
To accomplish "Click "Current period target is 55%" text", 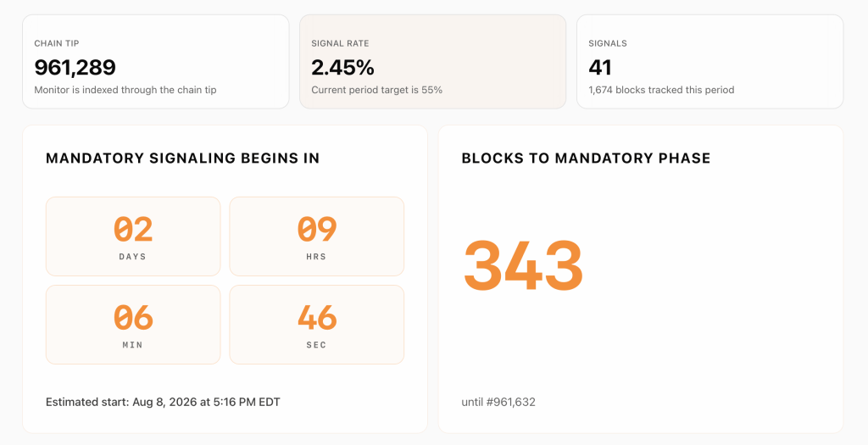I will 377,90.
